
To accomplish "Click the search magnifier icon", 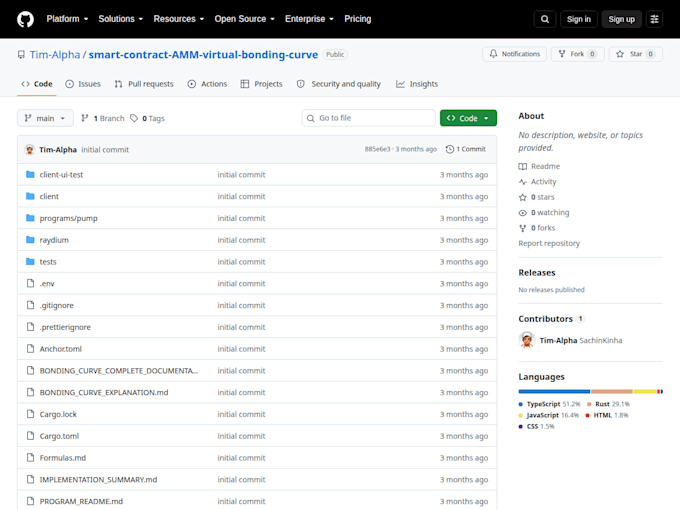I will coord(545,19).
